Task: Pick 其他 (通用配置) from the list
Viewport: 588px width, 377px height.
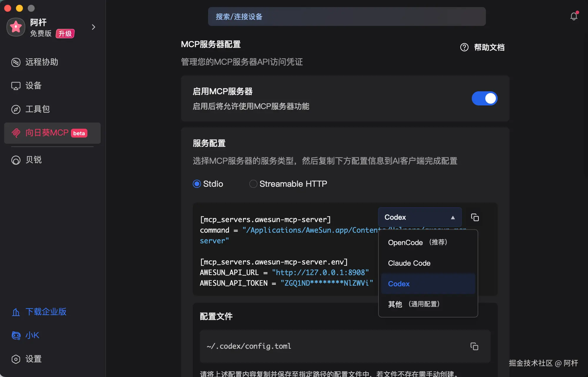Action: click(x=413, y=304)
